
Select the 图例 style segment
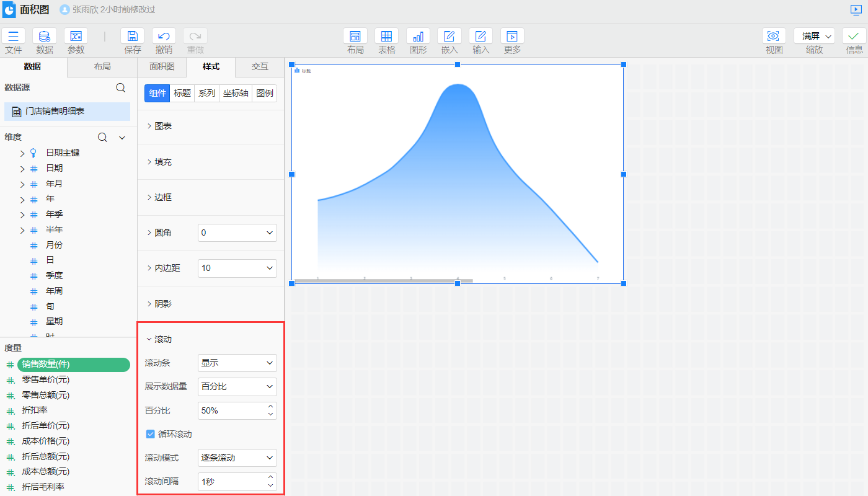click(x=265, y=94)
